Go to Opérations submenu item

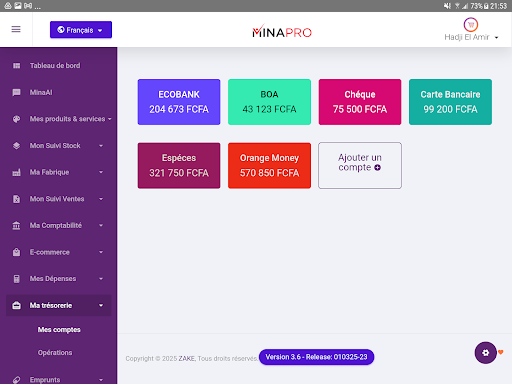(55, 353)
